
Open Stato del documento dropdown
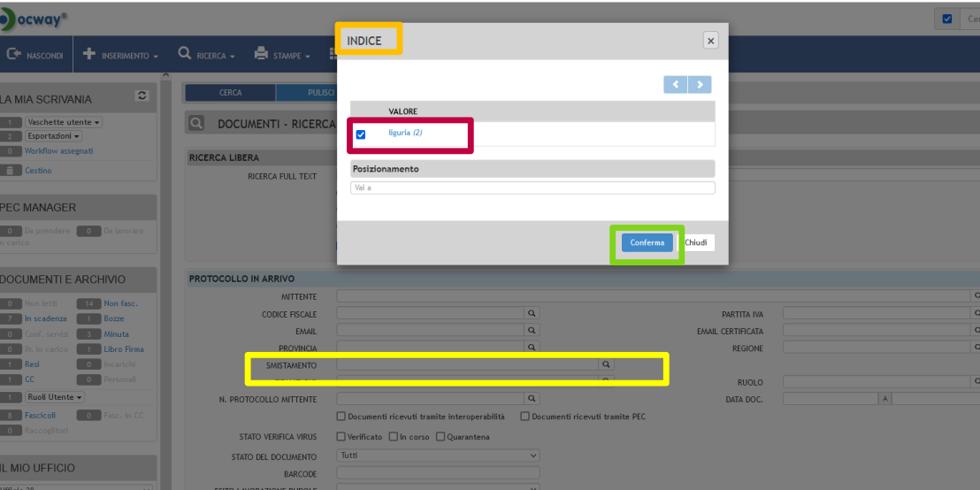coord(438,456)
